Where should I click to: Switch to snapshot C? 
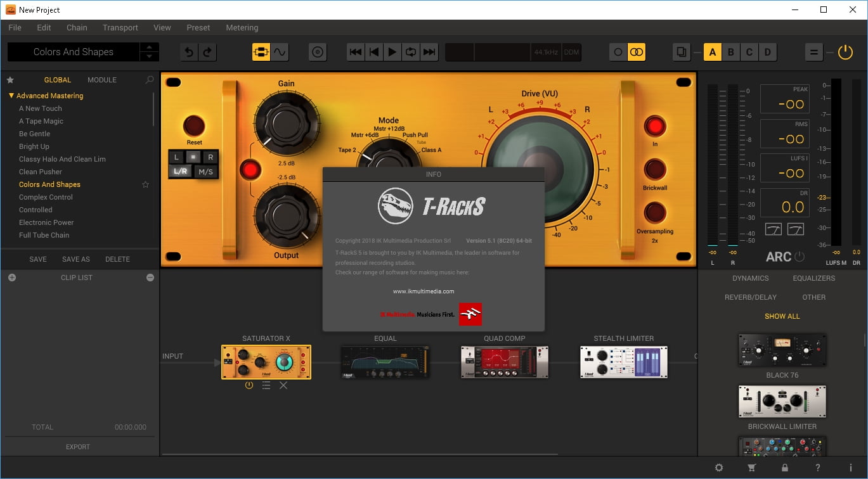point(749,52)
